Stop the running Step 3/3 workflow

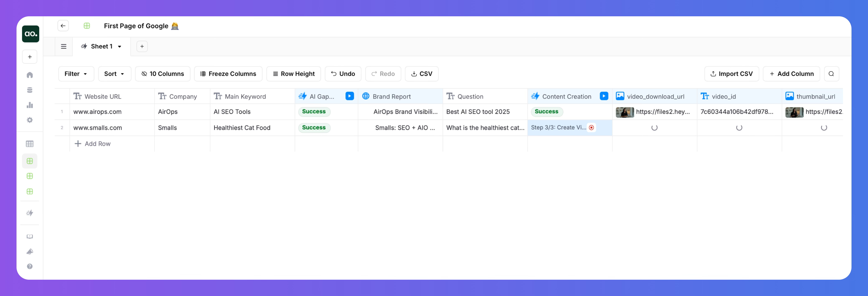(x=591, y=128)
